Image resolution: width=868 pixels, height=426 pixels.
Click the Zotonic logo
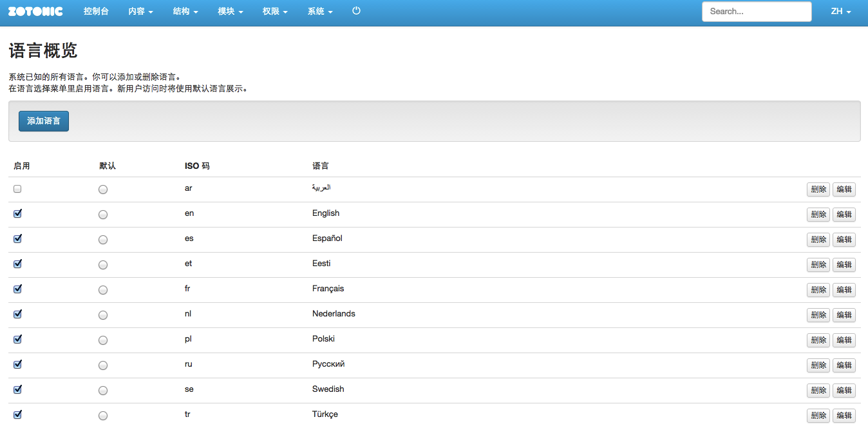(35, 12)
